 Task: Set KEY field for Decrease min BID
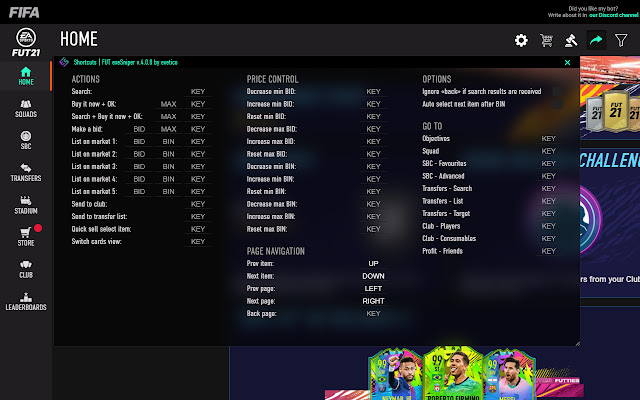tap(373, 91)
